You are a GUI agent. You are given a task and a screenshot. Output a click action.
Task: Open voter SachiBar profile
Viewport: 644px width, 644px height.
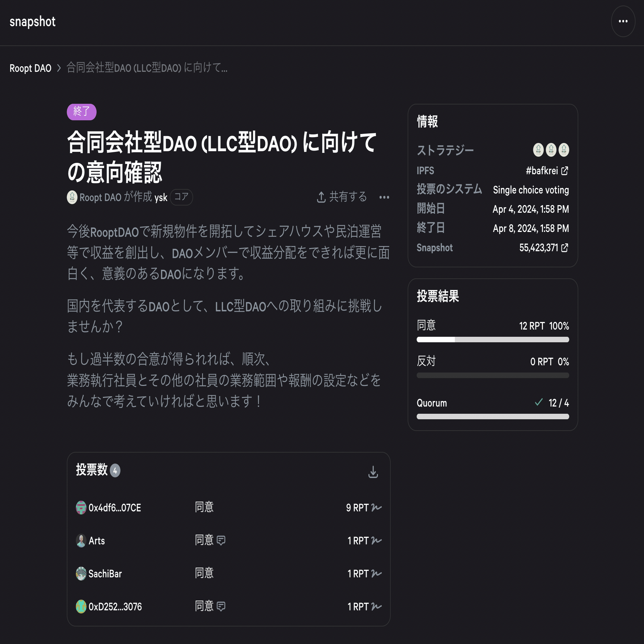coord(105,574)
